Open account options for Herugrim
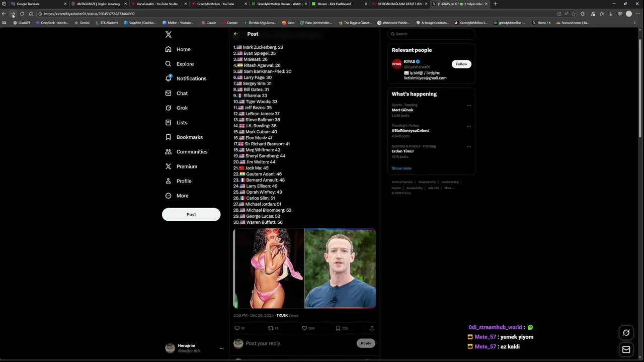 221,348
